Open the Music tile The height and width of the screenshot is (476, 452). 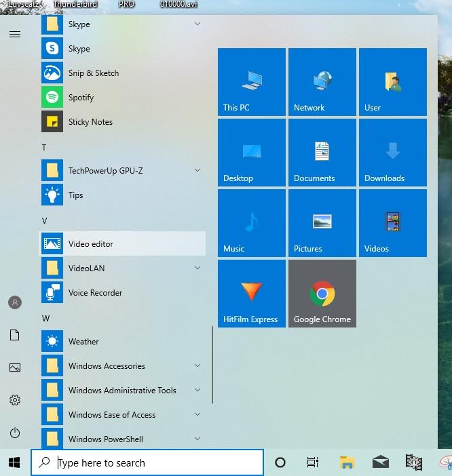pyautogui.click(x=252, y=223)
